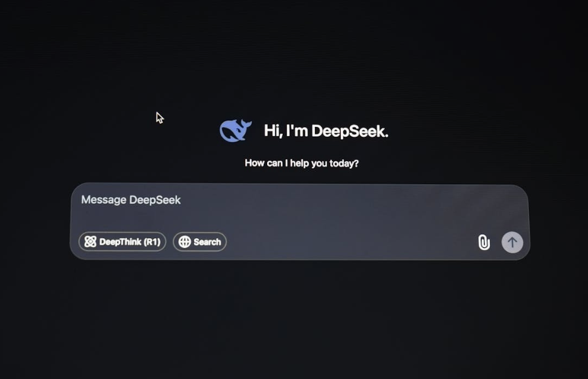Toggle DeepThink (R1) reasoning mode
The width and height of the screenshot is (588, 379).
click(122, 242)
